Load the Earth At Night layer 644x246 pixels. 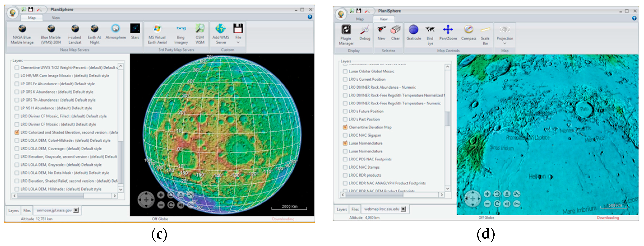click(94, 34)
